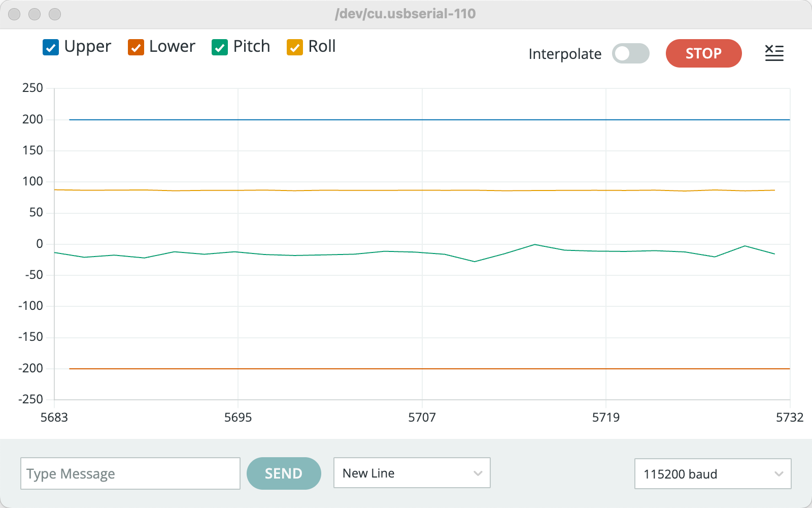Click the green Pitch line in the chart
This screenshot has height=508, width=812.
325,255
